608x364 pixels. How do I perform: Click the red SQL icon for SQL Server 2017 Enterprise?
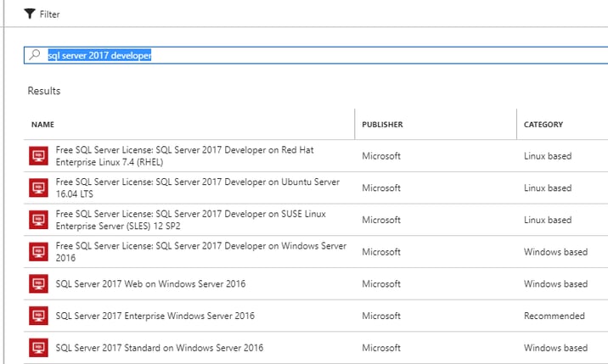(38, 316)
